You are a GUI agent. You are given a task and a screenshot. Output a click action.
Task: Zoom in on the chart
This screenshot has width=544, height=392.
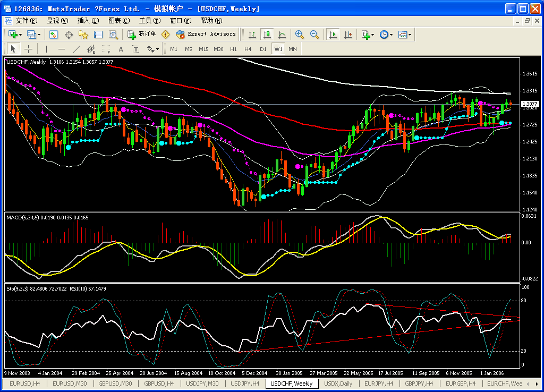click(x=299, y=34)
